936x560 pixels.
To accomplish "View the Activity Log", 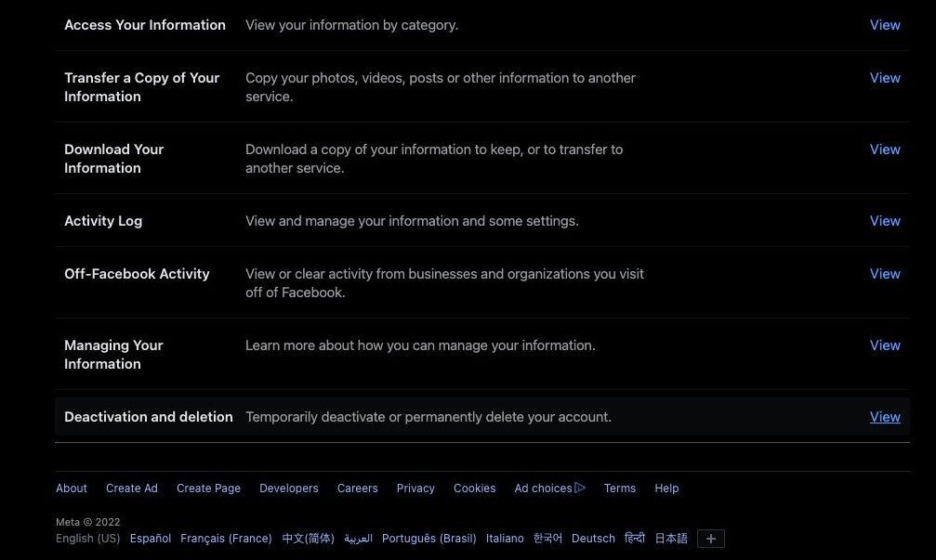I will (x=884, y=221).
